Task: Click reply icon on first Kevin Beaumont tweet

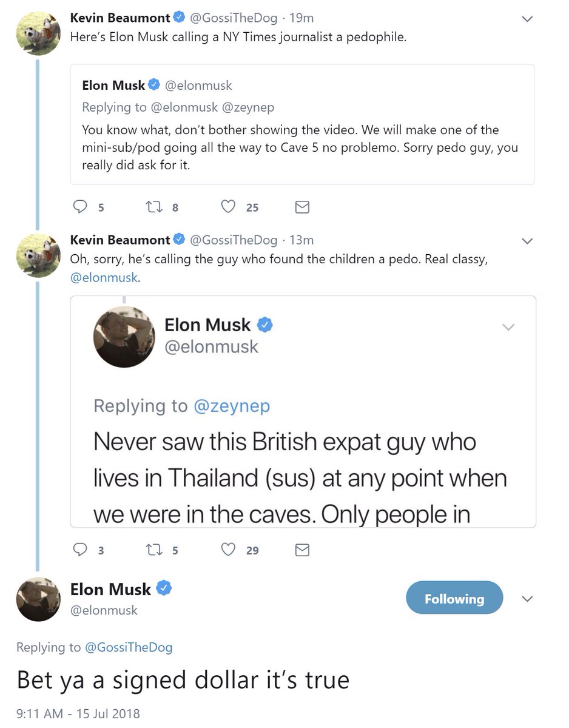Action: coord(81,207)
